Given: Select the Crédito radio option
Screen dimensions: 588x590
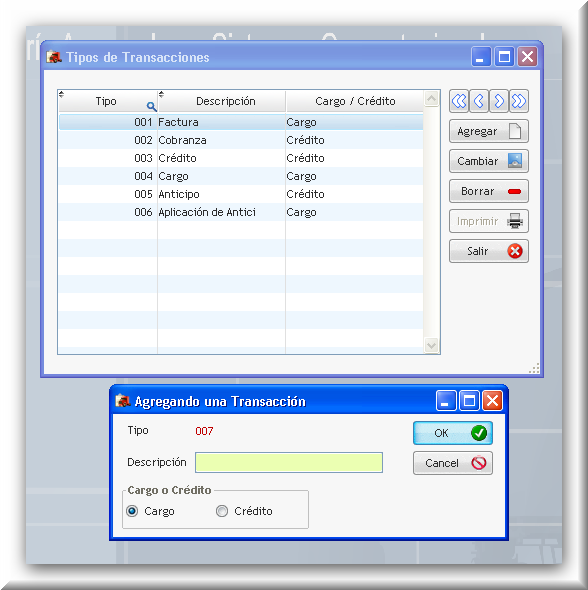Looking at the screenshot, I should tap(222, 511).
